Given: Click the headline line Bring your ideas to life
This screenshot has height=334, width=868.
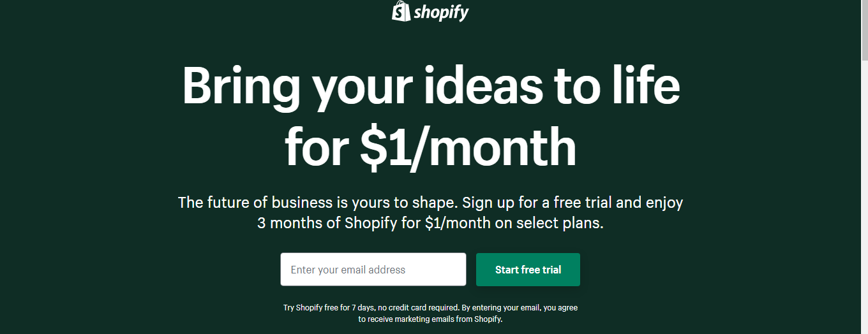Looking at the screenshot, I should [x=431, y=87].
